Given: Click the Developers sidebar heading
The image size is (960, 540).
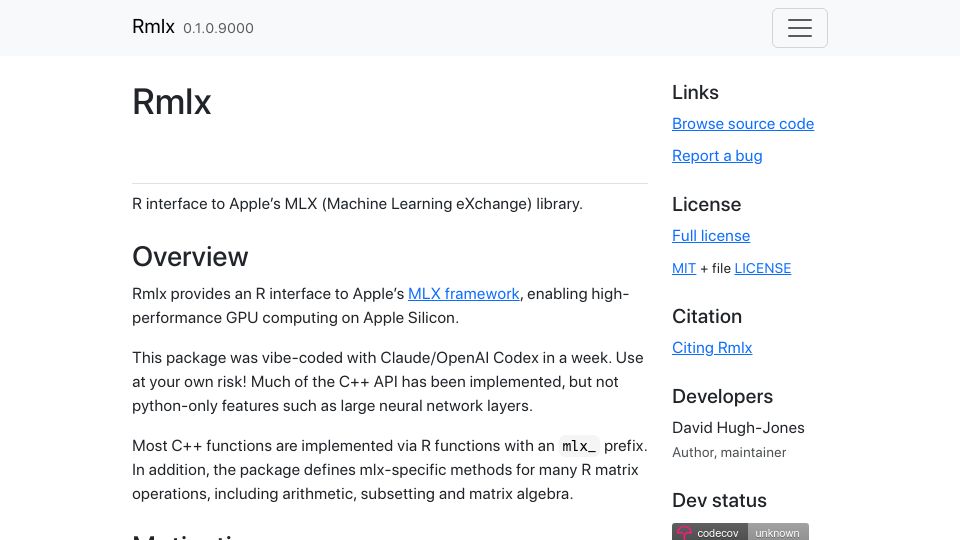Looking at the screenshot, I should tap(722, 397).
